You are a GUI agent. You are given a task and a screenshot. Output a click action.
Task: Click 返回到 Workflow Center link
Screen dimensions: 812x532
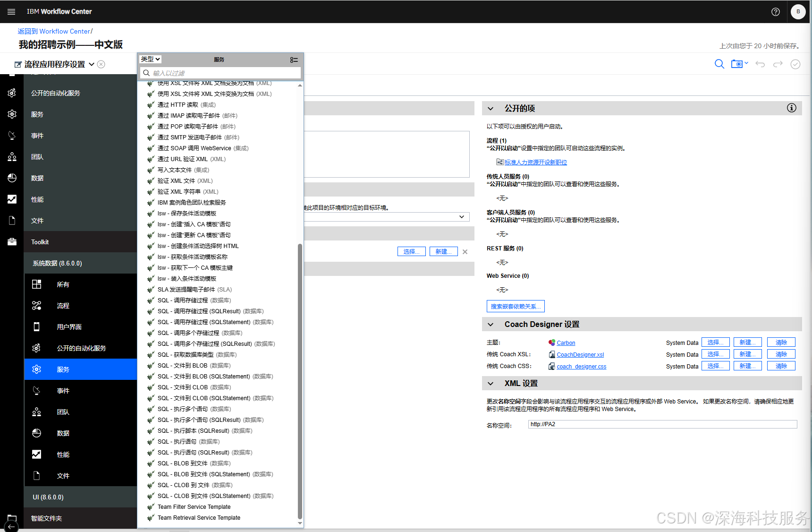pyautogui.click(x=54, y=31)
